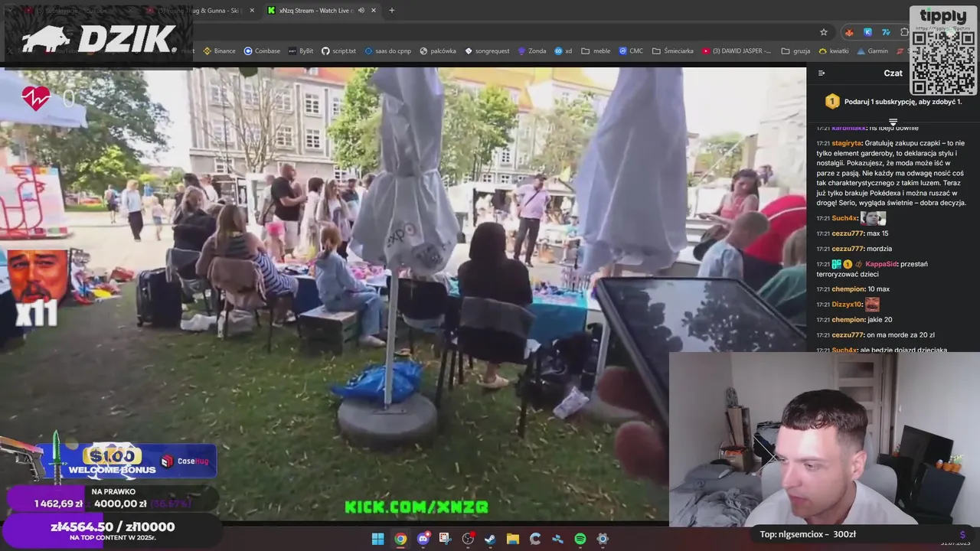980x551 pixels.
Task: Close the xNzq Stream tab
Action: coord(374,11)
